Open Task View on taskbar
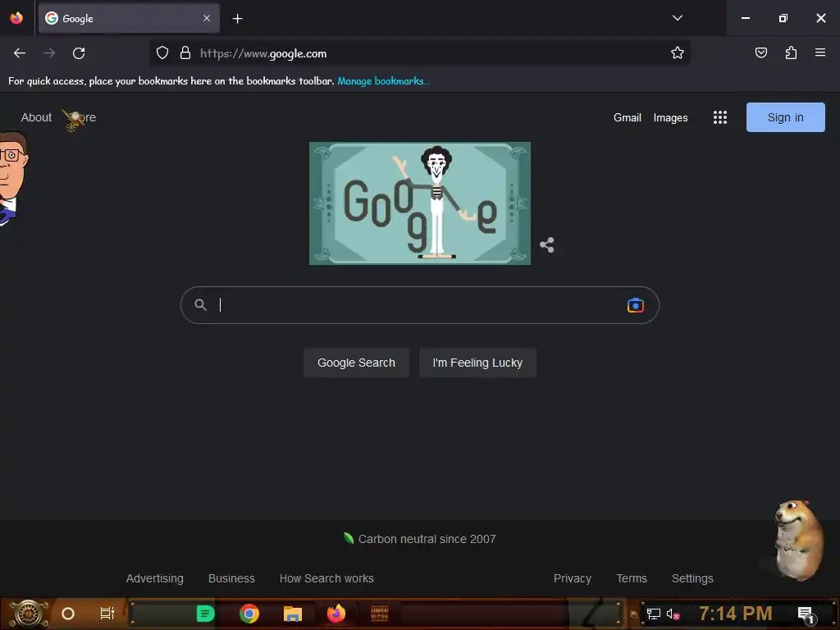The width and height of the screenshot is (840, 630). tap(107, 614)
